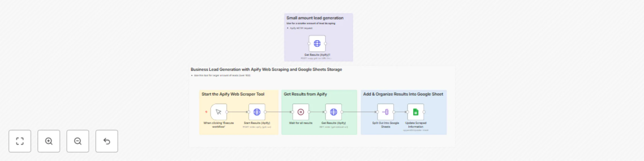The width and height of the screenshot is (644, 161).
Task: Zoom in on the workflow canvas
Action: tap(49, 141)
